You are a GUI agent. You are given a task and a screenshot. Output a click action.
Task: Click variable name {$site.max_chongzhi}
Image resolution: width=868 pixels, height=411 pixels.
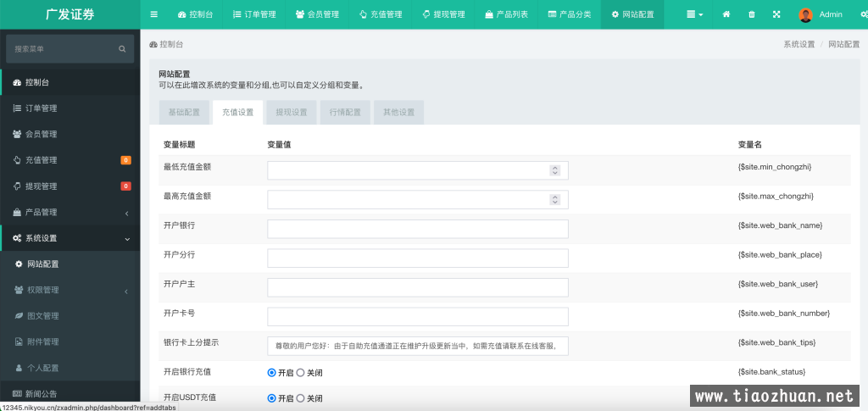[776, 196]
